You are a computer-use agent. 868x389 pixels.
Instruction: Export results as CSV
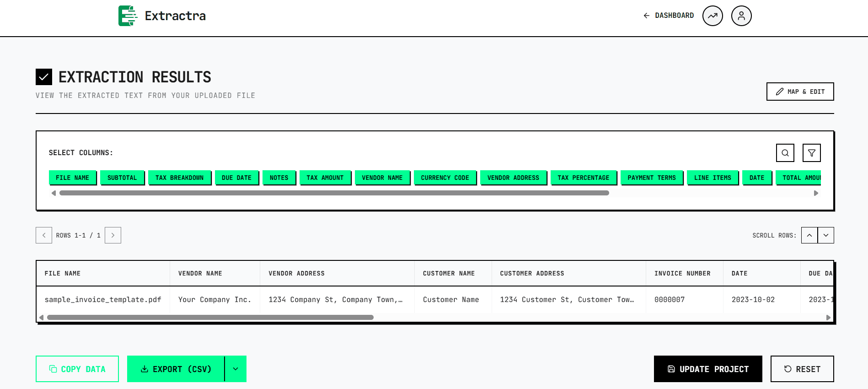click(176, 369)
